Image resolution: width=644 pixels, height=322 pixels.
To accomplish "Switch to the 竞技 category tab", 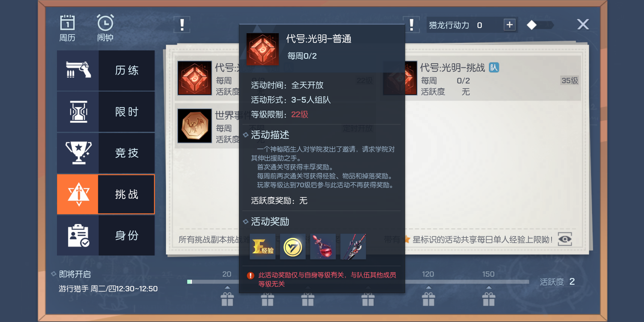I will point(106,153).
